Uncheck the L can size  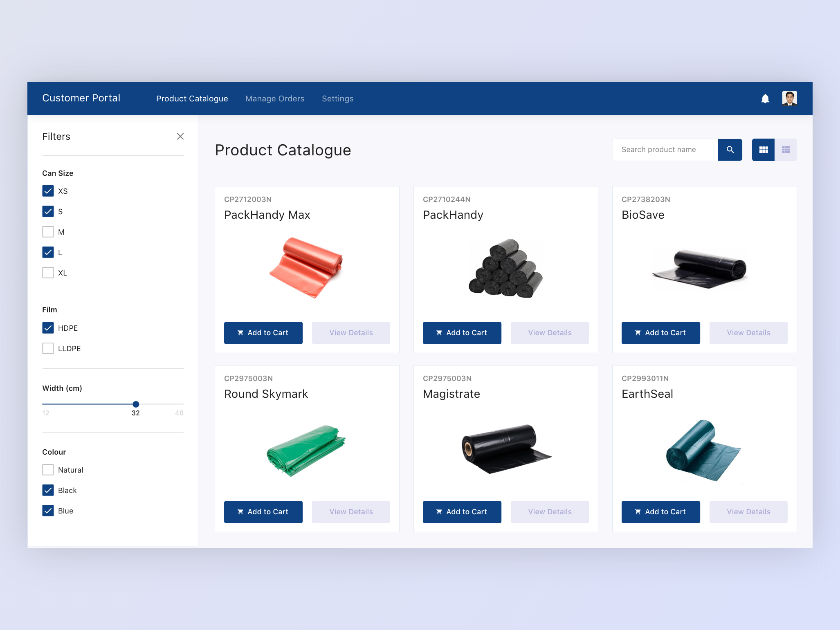coord(48,252)
